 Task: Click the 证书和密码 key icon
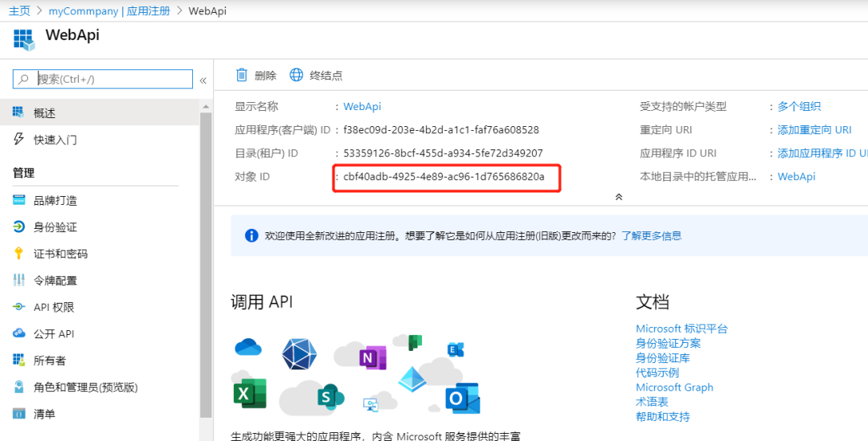[18, 253]
